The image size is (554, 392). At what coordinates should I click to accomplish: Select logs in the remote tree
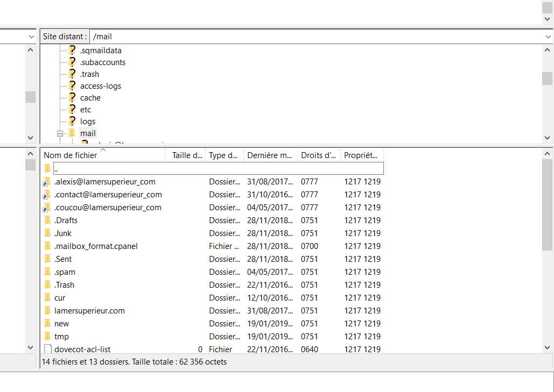[x=88, y=122]
